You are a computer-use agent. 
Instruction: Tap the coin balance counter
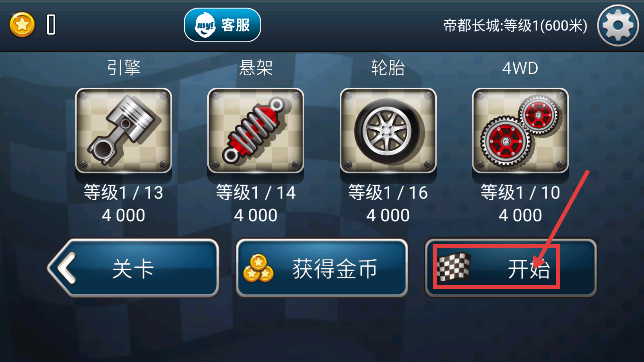pyautogui.click(x=51, y=25)
